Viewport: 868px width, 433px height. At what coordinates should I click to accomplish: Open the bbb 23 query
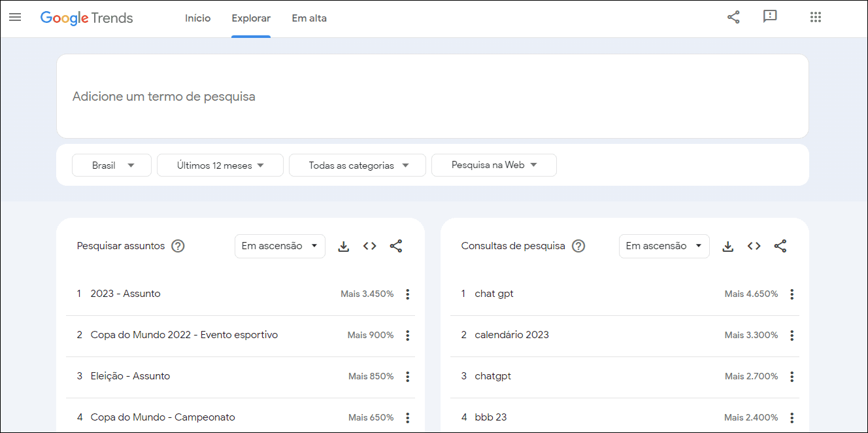click(491, 417)
